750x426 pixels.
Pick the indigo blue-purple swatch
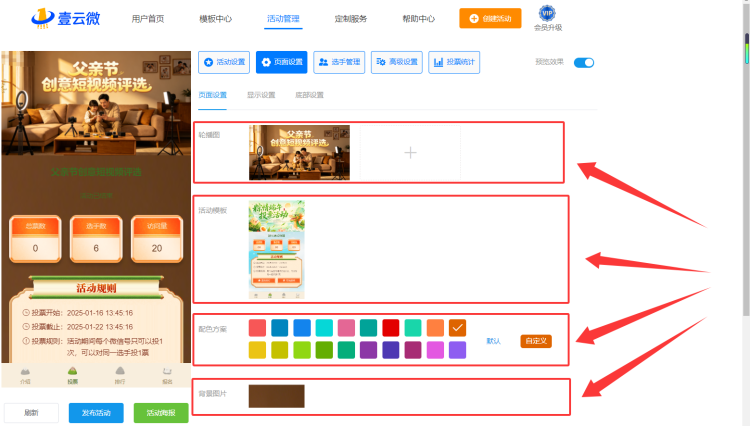(x=391, y=350)
